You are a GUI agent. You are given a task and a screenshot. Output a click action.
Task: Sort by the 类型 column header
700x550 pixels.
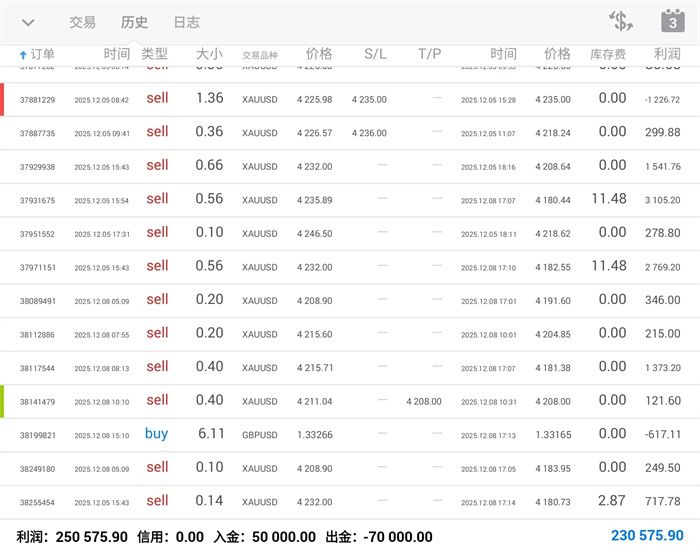pyautogui.click(x=154, y=54)
